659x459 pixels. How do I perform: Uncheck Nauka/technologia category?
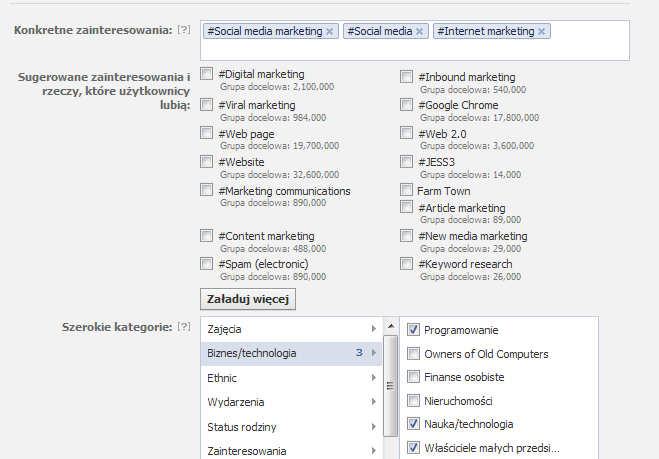(413, 423)
